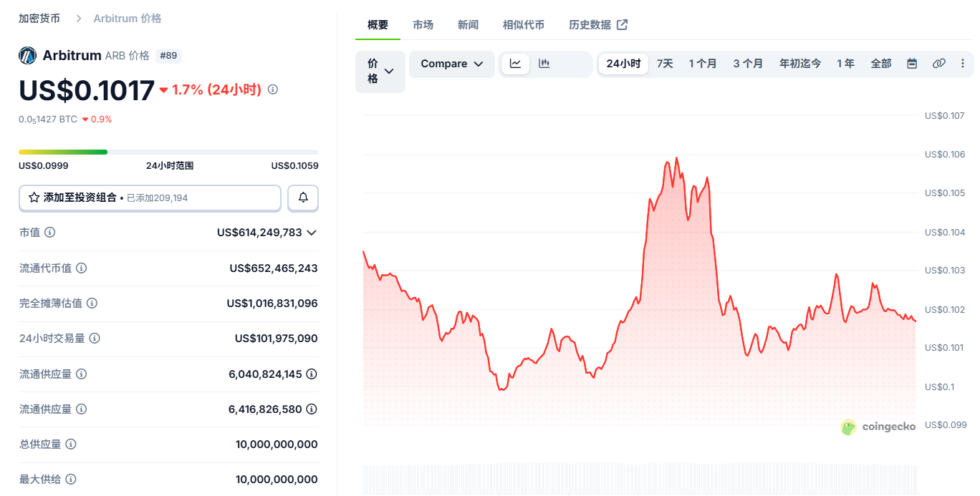Select the 24小时 time range
Viewport: 980px width, 496px height.
pos(623,64)
